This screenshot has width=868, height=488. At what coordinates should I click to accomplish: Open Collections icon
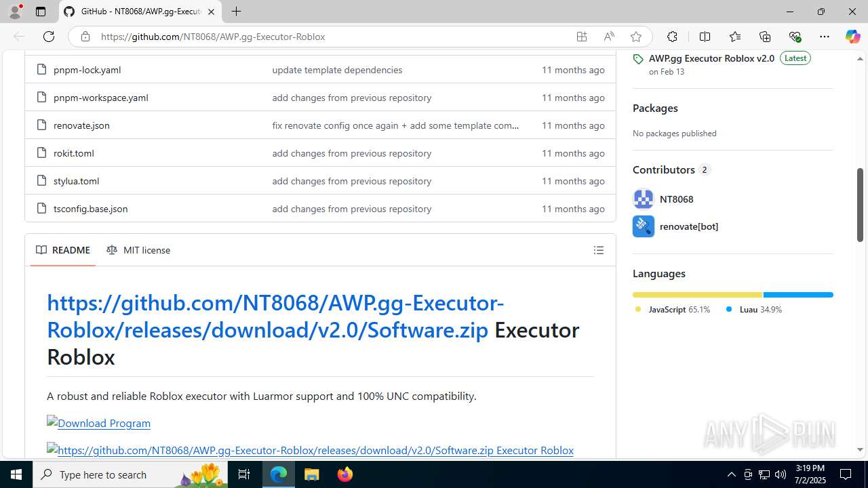pos(765,37)
